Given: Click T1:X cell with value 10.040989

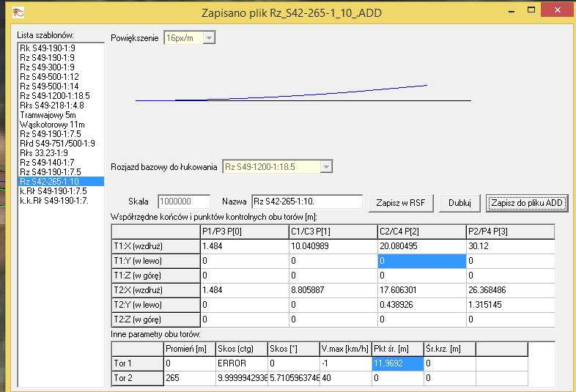Looking at the screenshot, I should [333, 246].
